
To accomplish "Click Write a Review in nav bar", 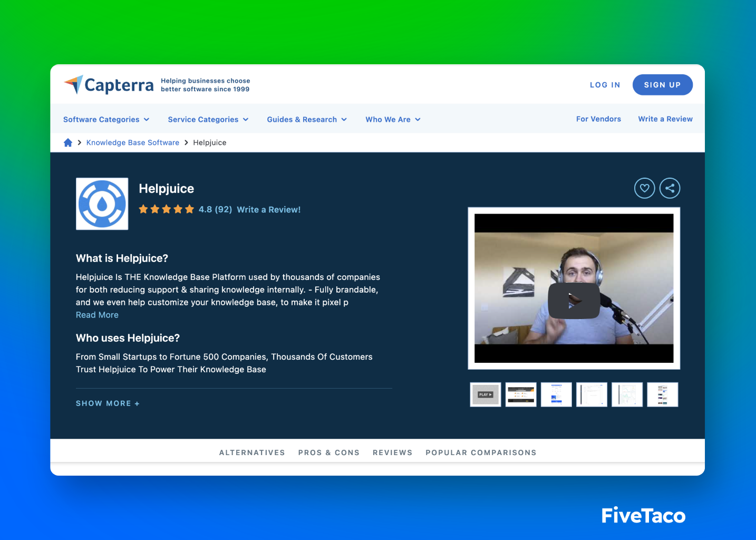I will [x=665, y=119].
